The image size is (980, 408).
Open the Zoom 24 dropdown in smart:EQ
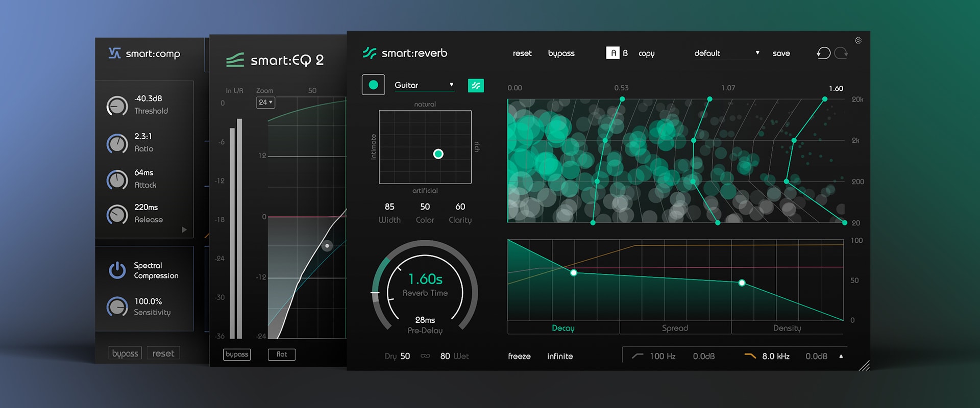point(265,103)
